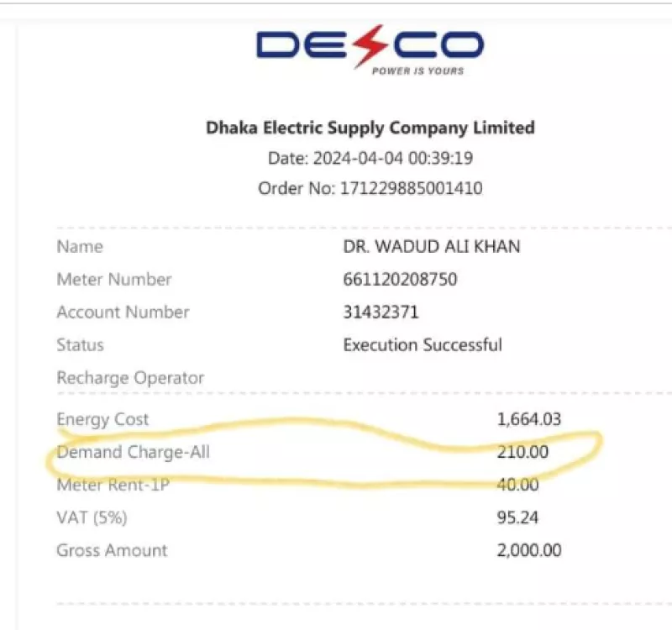Viewport: 672px width, 630px height.
Task: Click the account number 31432371
Action: [381, 312]
